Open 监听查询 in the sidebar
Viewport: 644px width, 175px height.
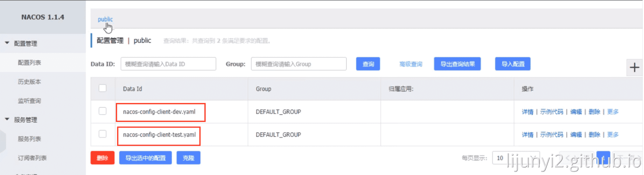coord(29,101)
